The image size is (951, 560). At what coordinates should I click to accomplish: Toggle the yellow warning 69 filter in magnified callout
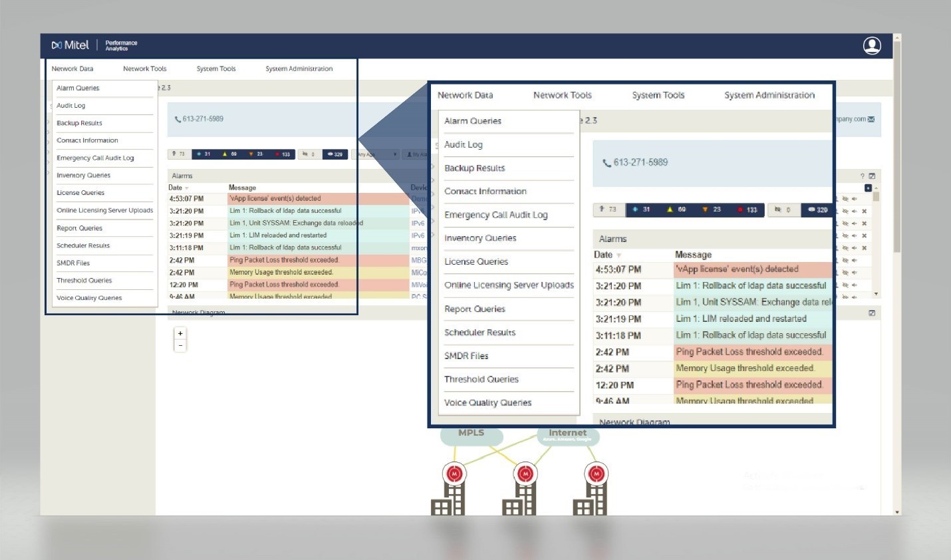676,210
